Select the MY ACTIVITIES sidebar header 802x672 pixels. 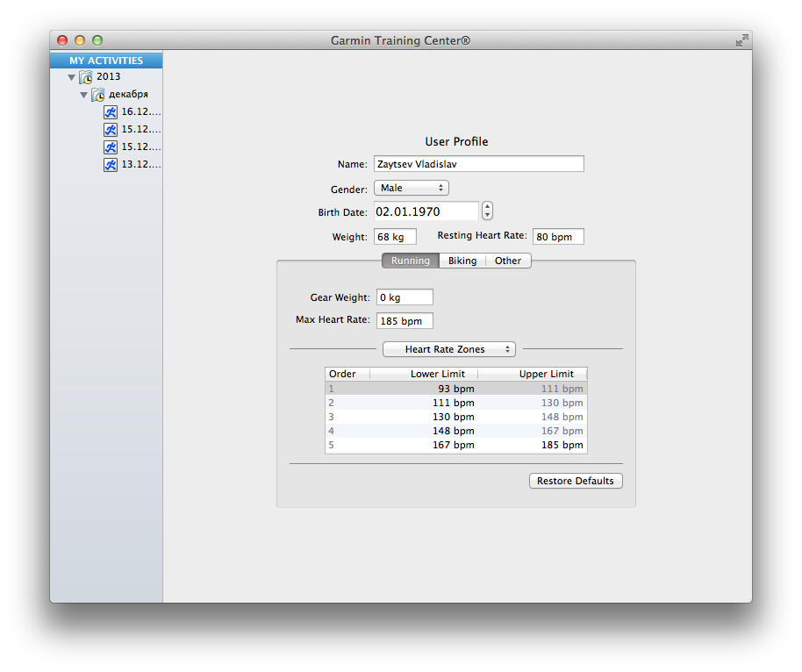(106, 61)
